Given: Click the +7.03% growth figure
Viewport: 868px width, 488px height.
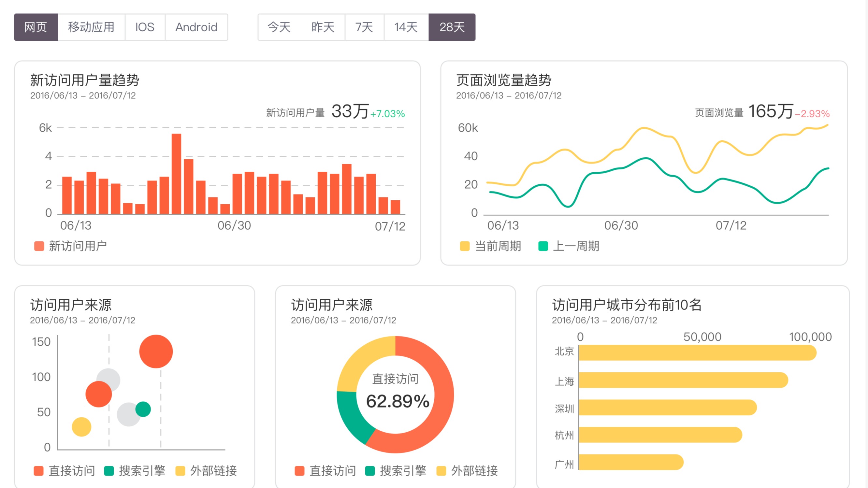Looking at the screenshot, I should tap(387, 114).
